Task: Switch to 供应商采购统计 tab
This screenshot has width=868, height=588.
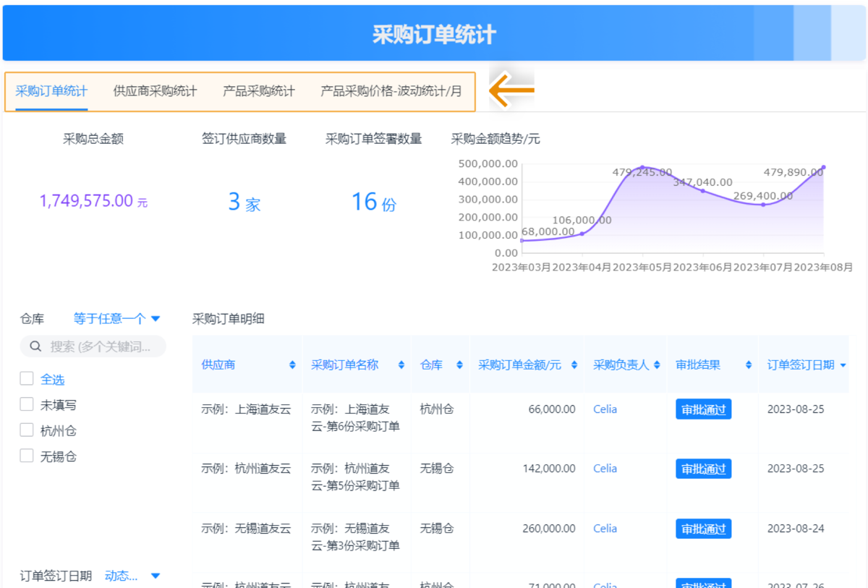Action: point(155,91)
